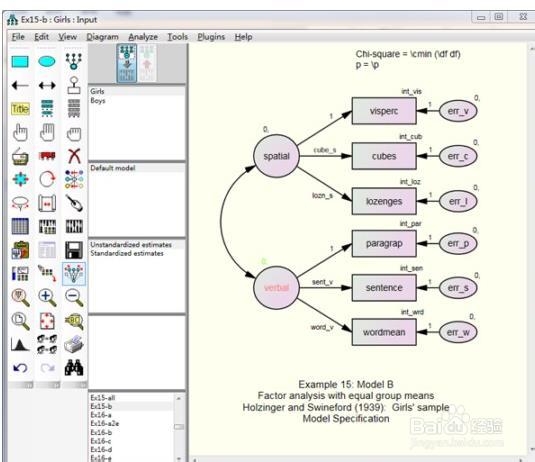The height and width of the screenshot is (462, 535).
Task: Open the Plugins menu
Action: (211, 37)
